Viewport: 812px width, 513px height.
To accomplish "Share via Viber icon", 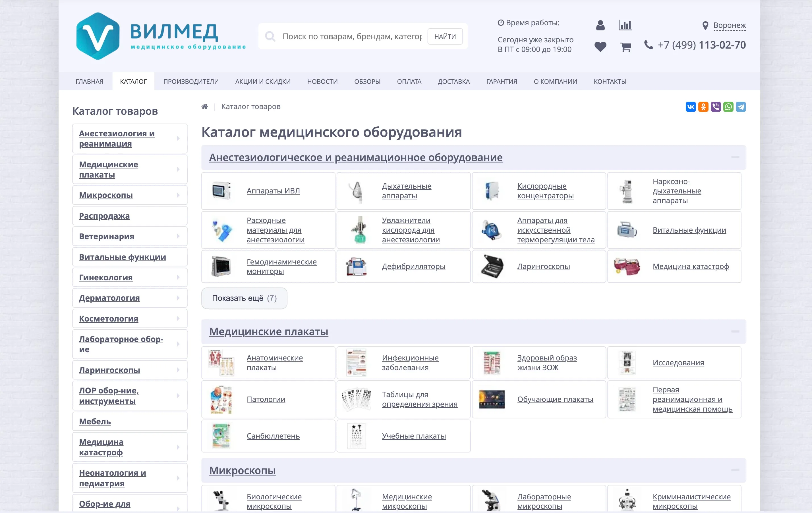I will [x=716, y=107].
